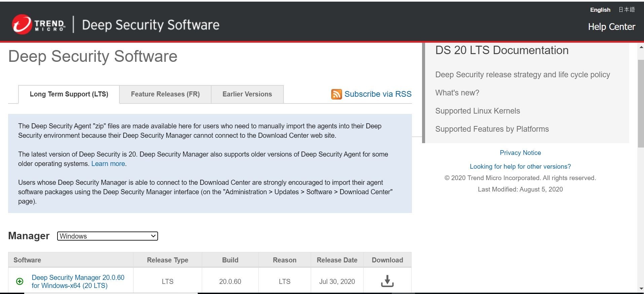This screenshot has height=294, width=644.
Task: Click the Build column header
Action: [x=230, y=260]
